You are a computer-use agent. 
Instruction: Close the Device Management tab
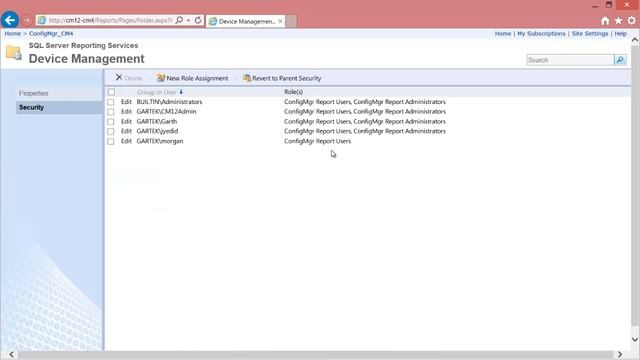pos(280,21)
